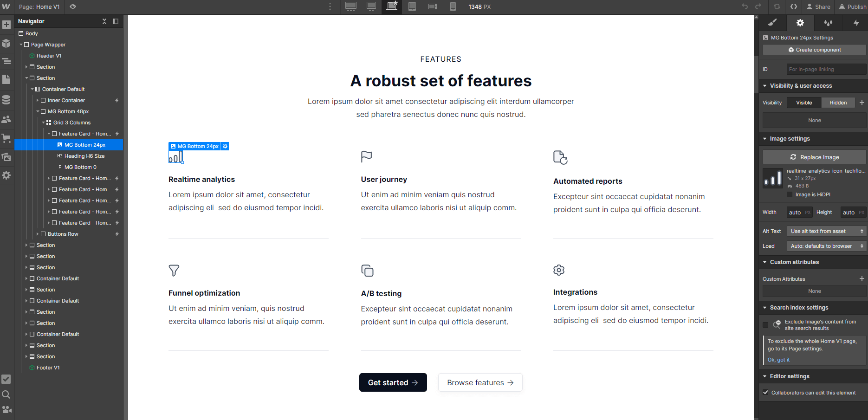Switch to the Style tab
The width and height of the screenshot is (868, 420).
coord(772,22)
